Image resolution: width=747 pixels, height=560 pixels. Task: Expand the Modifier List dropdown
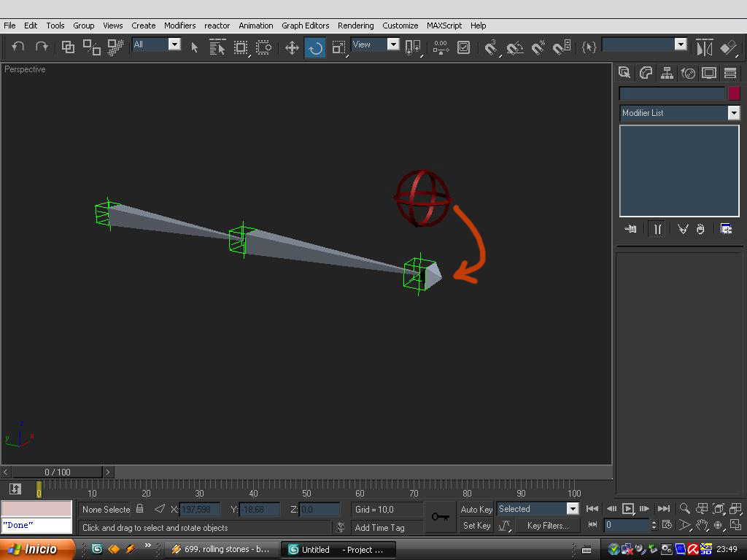click(734, 113)
